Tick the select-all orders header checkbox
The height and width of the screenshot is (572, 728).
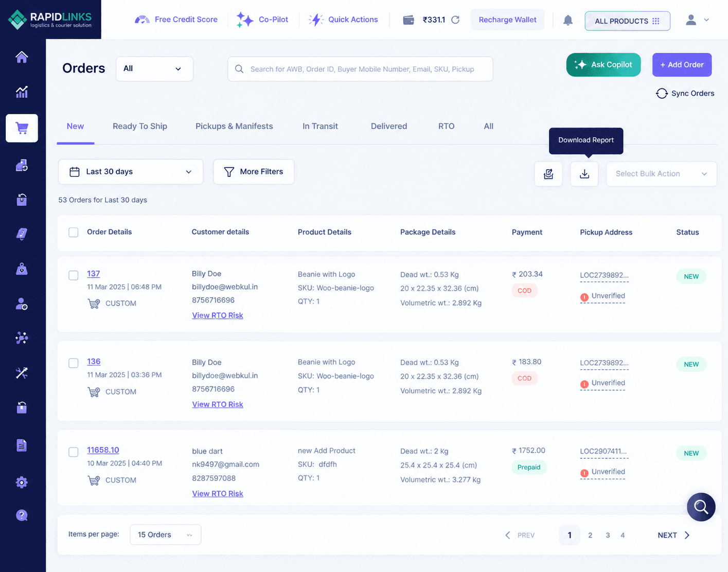[x=74, y=233]
